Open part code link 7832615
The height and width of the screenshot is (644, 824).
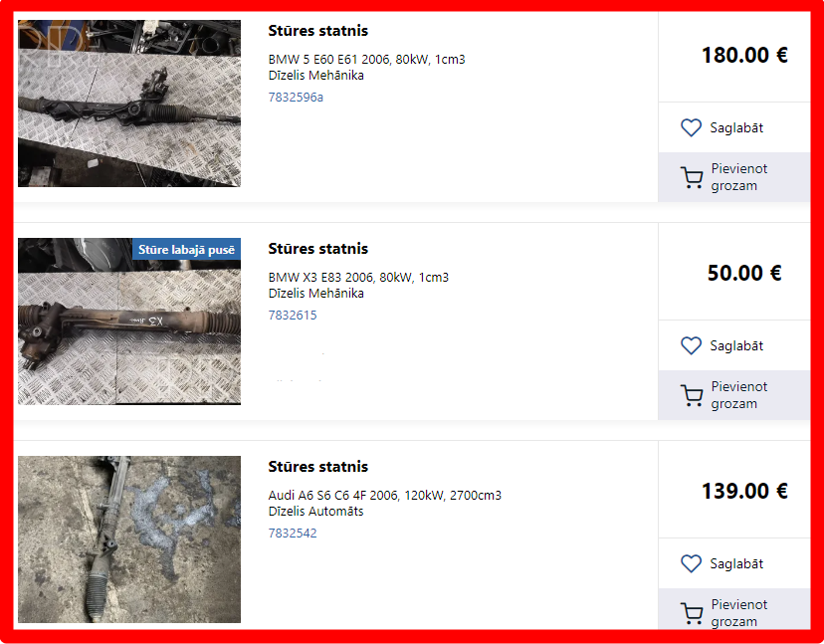pos(293,316)
